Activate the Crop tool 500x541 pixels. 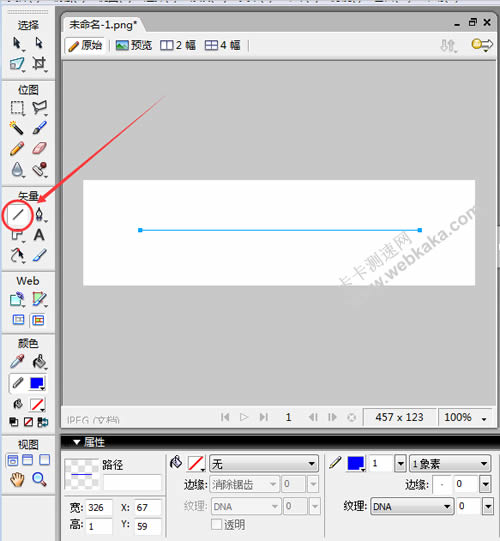point(39,63)
